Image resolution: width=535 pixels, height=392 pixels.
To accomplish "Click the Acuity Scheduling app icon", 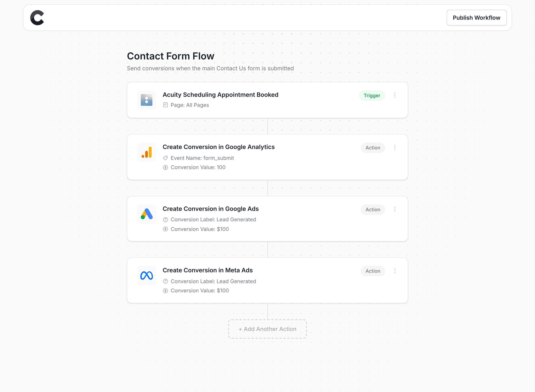I will tap(146, 100).
